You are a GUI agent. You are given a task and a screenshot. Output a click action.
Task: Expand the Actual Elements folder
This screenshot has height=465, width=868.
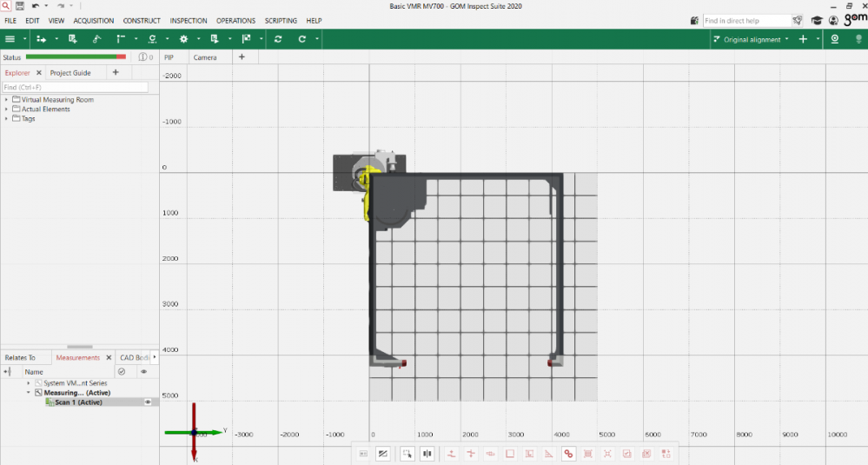point(6,109)
